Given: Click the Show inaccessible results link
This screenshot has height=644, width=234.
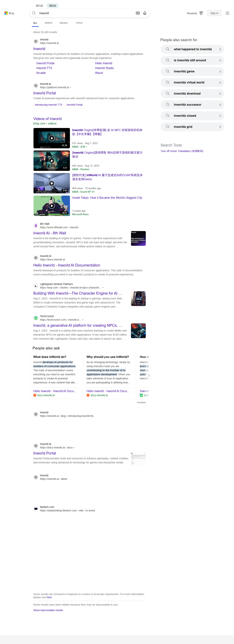Looking at the screenshot, I should (x=48, y=610).
